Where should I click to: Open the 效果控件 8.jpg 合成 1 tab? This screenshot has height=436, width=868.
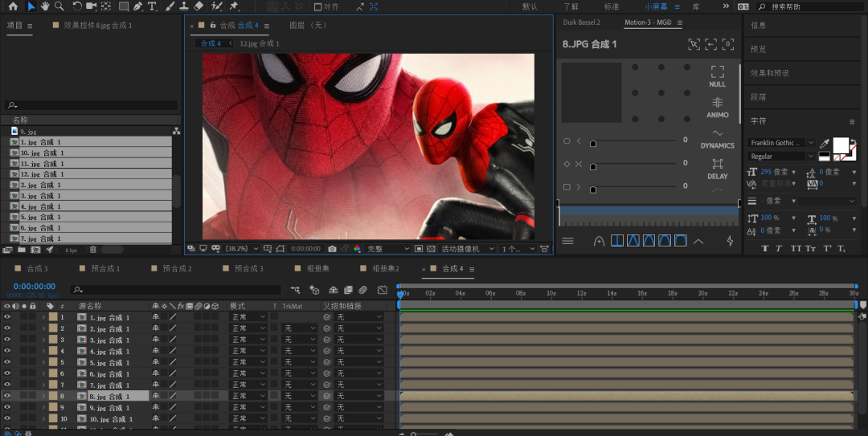pyautogui.click(x=97, y=26)
